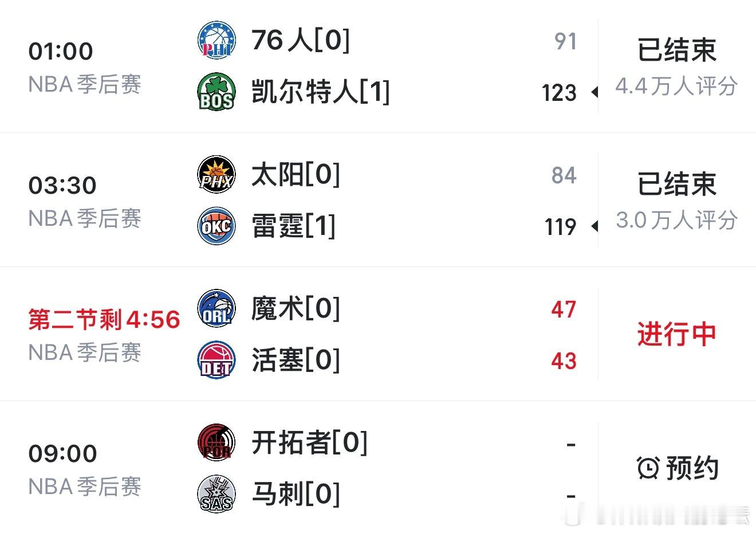Image resolution: width=756 pixels, height=533 pixels.
Task: Expand the arrow next to score 123
Action: 594,93
